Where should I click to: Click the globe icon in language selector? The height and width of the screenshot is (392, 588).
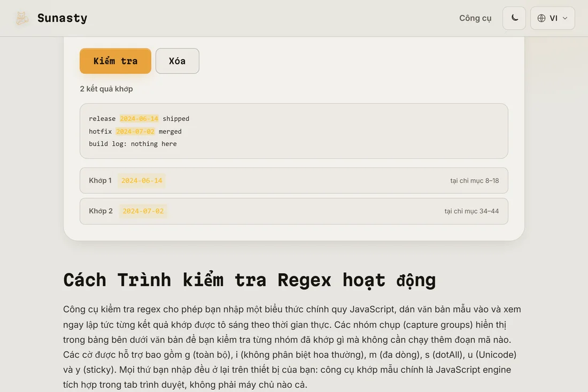(541, 18)
